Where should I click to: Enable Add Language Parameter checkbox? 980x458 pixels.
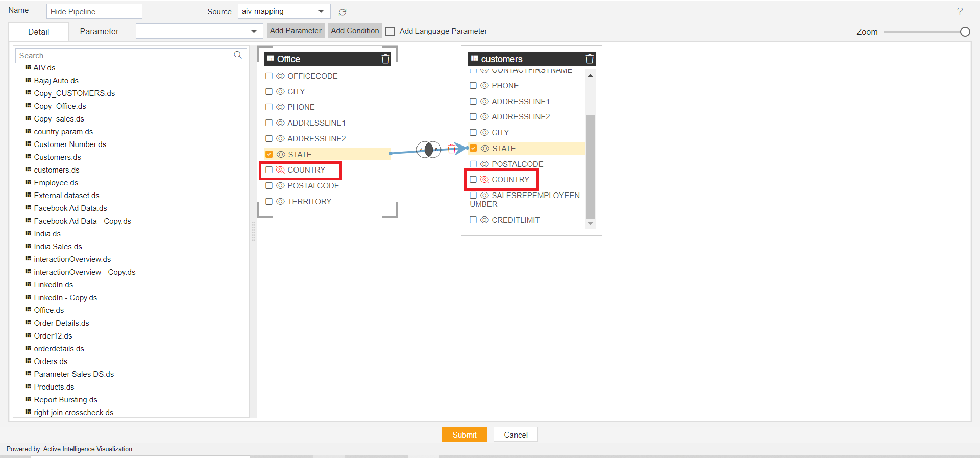click(390, 31)
